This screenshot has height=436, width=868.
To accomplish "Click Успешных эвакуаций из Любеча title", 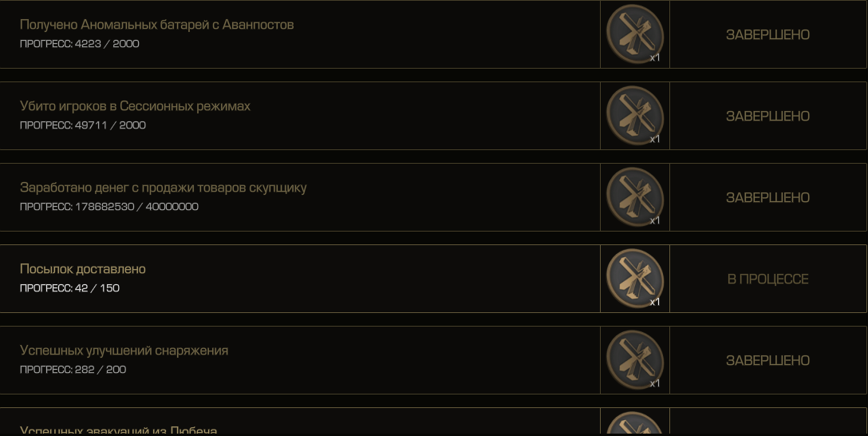I will point(118,430).
